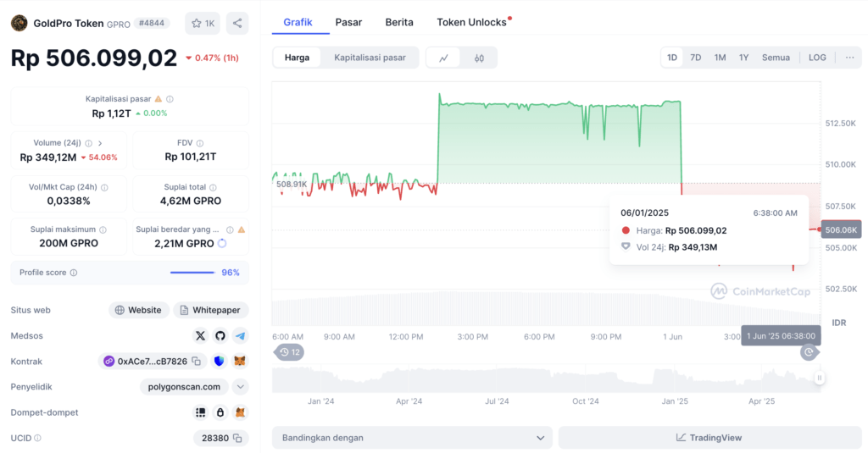Screen dimensions: 868x453
Task: Open the Whitepaper link
Action: click(211, 310)
